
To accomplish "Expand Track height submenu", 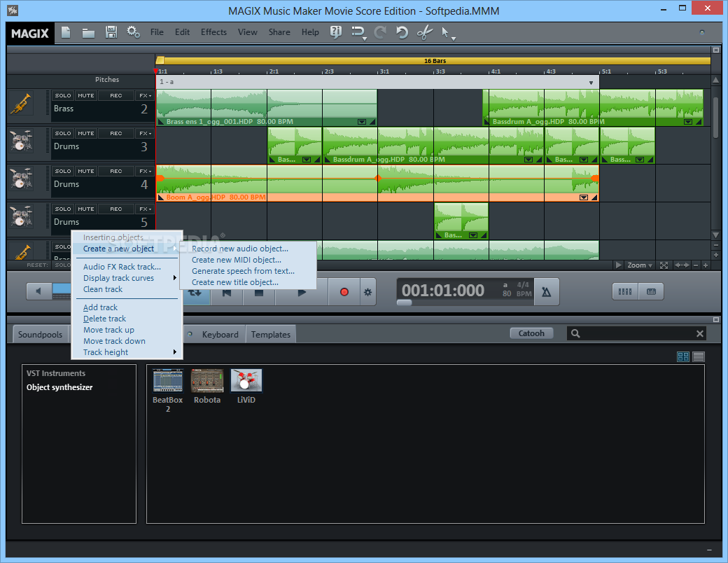I will [127, 352].
